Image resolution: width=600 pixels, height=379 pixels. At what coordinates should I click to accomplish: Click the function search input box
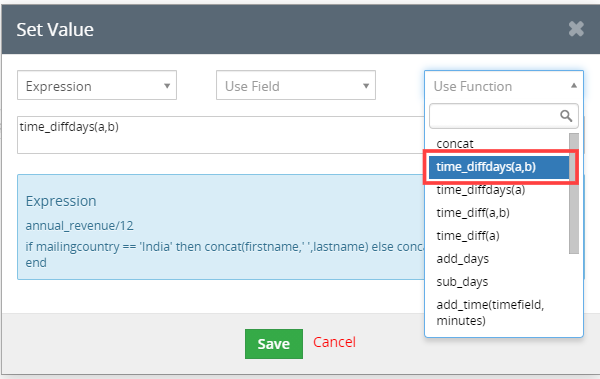(504, 116)
